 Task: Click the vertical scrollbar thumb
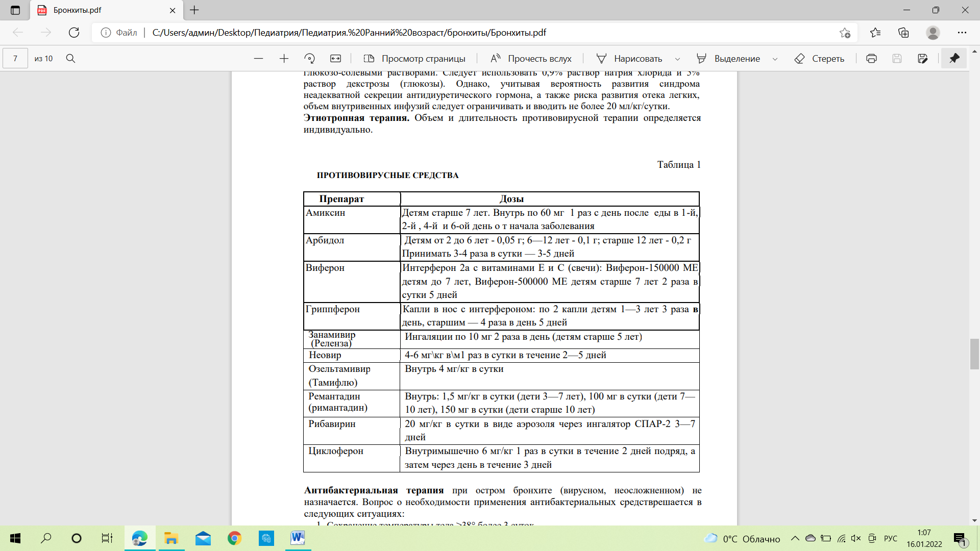click(974, 354)
